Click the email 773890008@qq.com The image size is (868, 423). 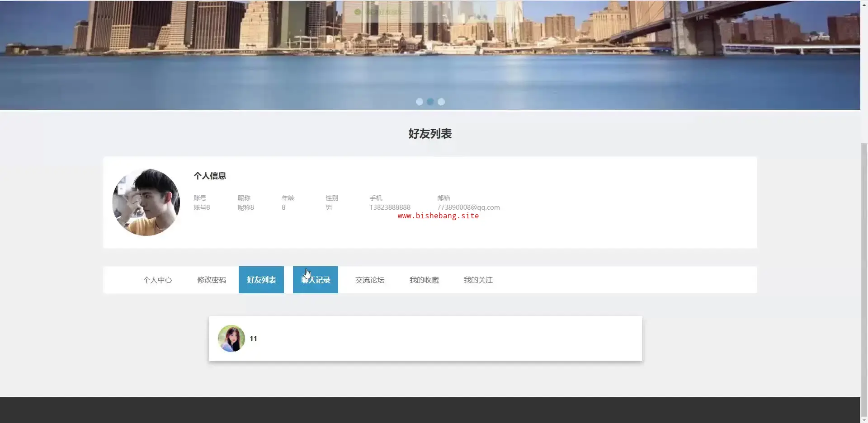coord(468,207)
